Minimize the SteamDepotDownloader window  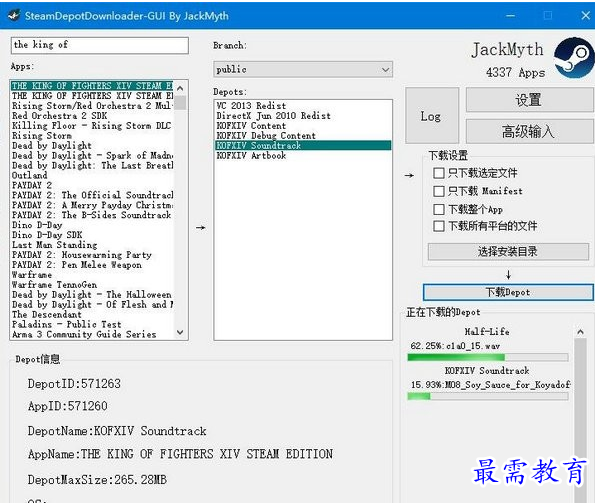coord(510,16)
